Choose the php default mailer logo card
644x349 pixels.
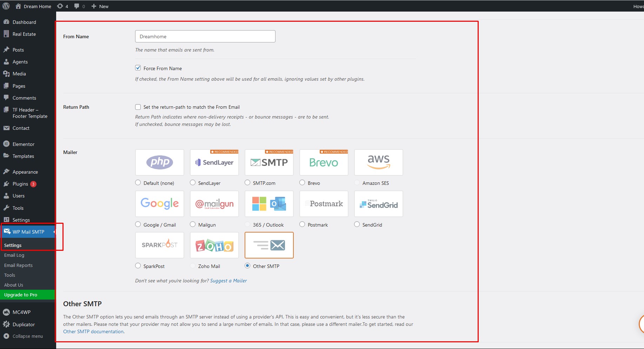(x=160, y=162)
